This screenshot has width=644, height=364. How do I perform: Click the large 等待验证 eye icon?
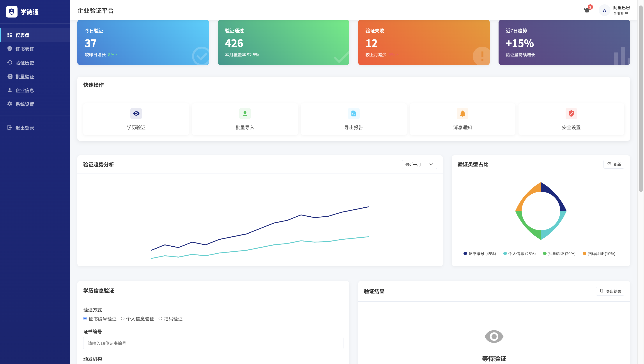tap(494, 336)
